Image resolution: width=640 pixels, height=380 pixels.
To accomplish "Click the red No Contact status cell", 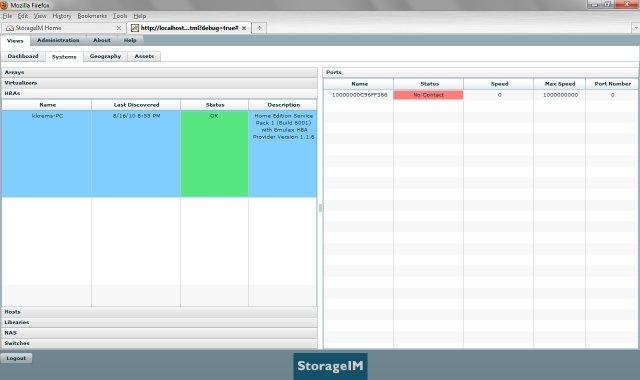I will click(429, 95).
